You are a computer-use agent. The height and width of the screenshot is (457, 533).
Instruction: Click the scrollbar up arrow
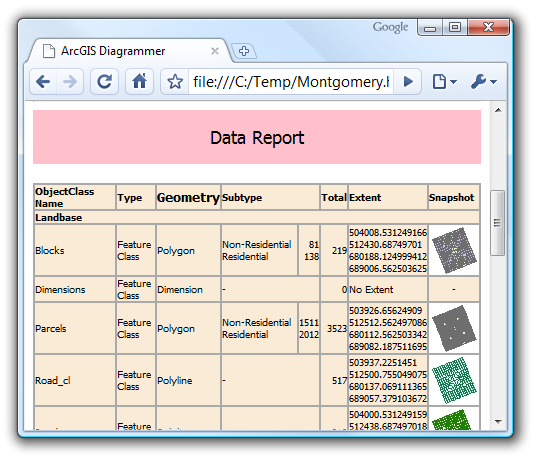click(498, 110)
